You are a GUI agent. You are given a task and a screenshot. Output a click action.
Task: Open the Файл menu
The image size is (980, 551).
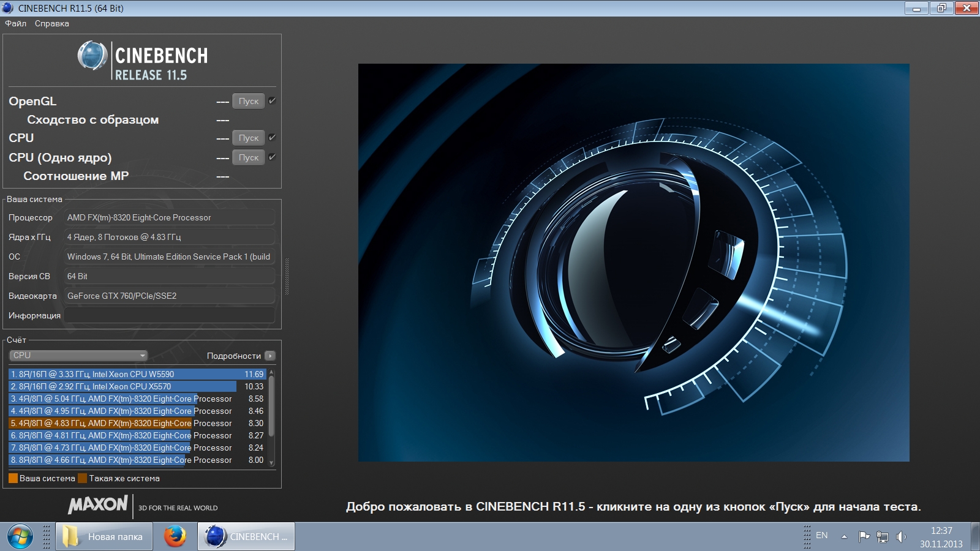click(16, 23)
